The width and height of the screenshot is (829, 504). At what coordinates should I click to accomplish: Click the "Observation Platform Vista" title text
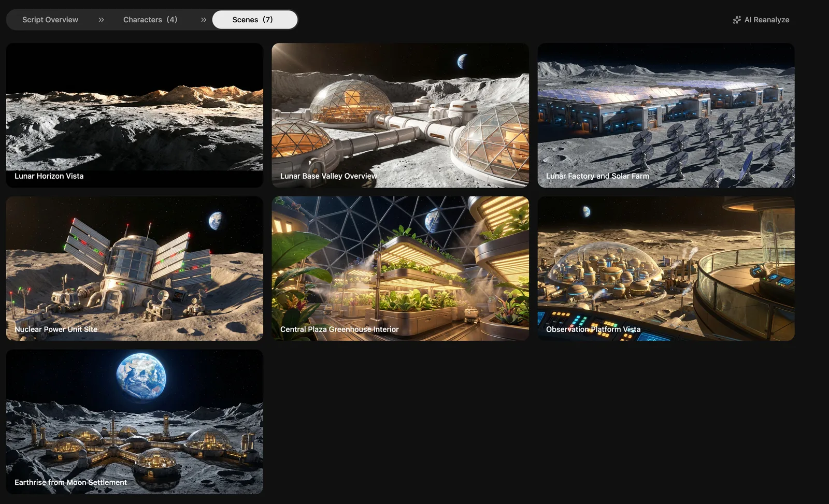(593, 329)
